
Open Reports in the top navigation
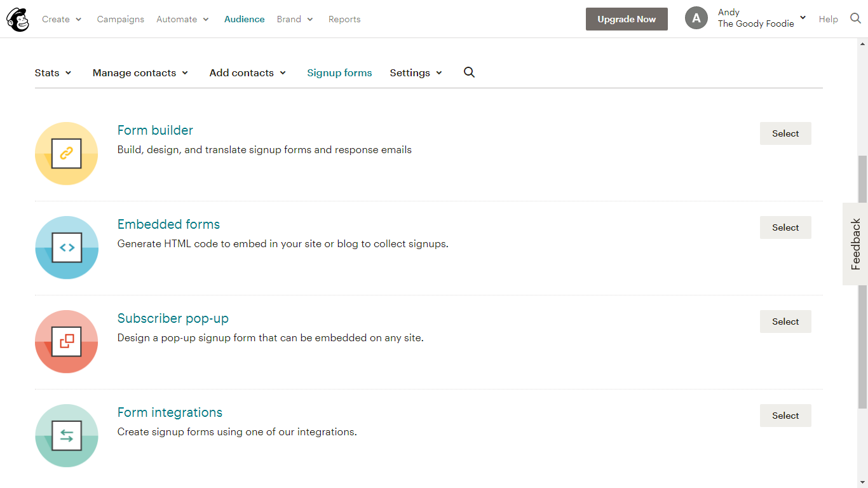click(344, 19)
